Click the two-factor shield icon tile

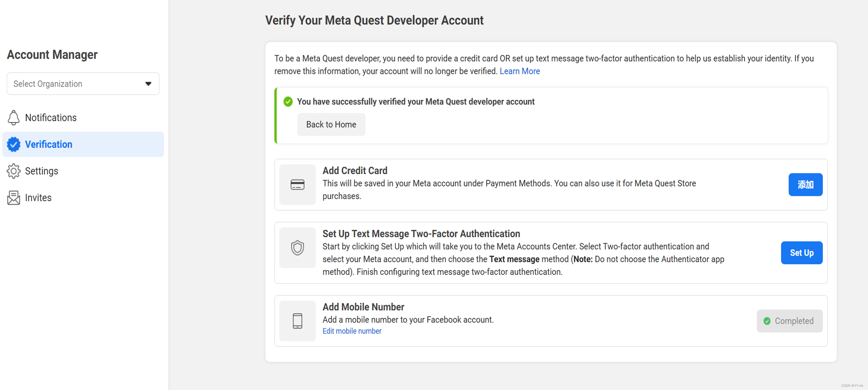click(297, 248)
